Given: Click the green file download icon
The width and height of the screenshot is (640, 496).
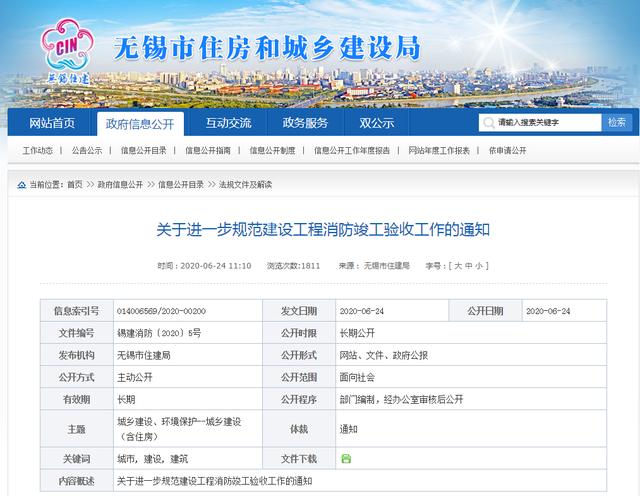Looking at the screenshot, I should click(346, 458).
